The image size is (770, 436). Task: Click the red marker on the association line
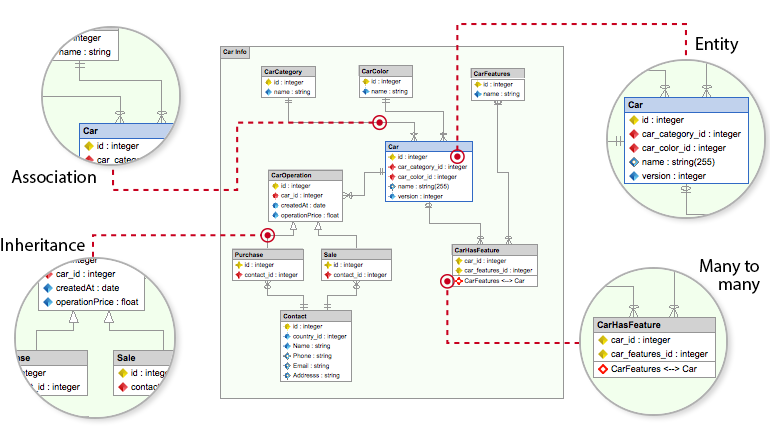pos(380,122)
